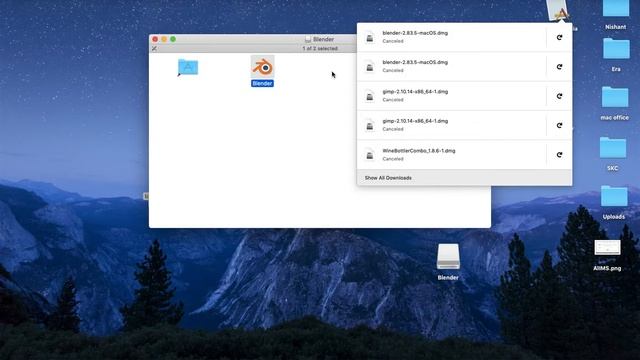Select the AIIMS.png file thumbnail
Image resolution: width=640 pixels, height=360 pixels.
607,248
